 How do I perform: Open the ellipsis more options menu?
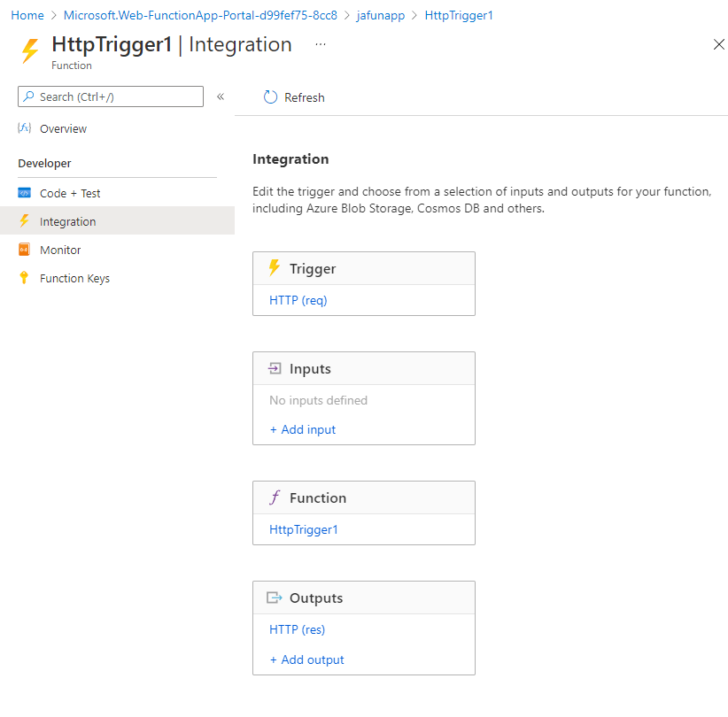pyautogui.click(x=320, y=44)
